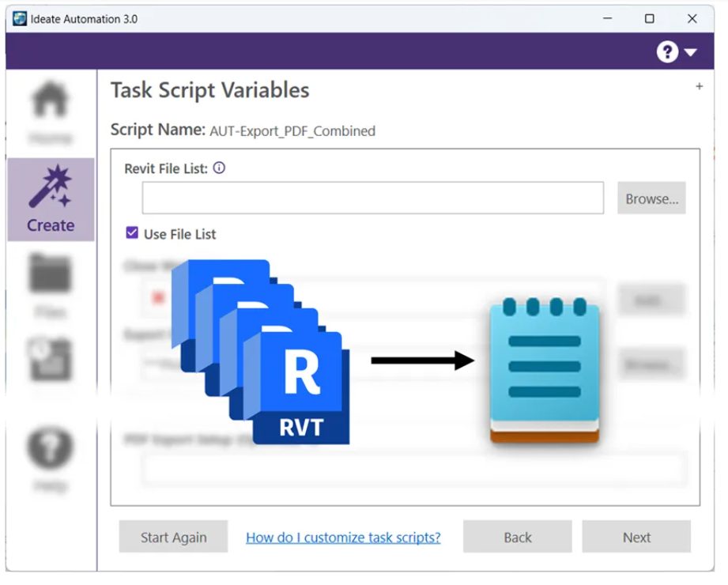The image size is (728, 585).
Task: Click the Task Script Variables heading
Action: click(x=209, y=90)
